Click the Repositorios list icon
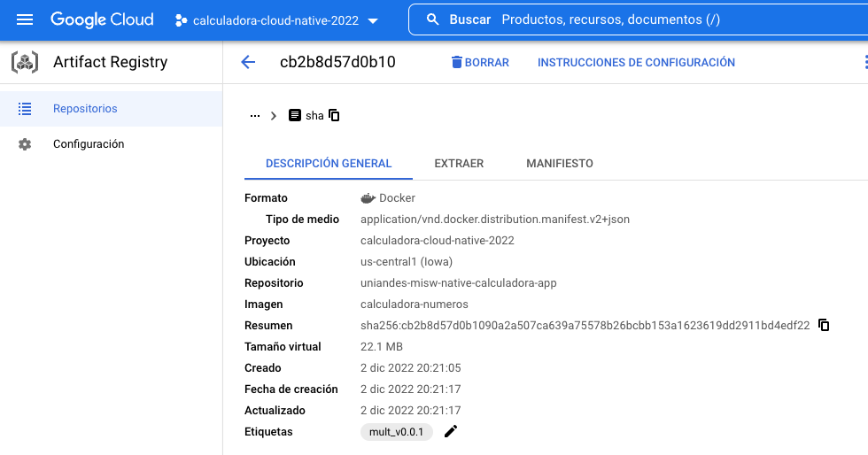This screenshot has height=455, width=868. [x=25, y=109]
